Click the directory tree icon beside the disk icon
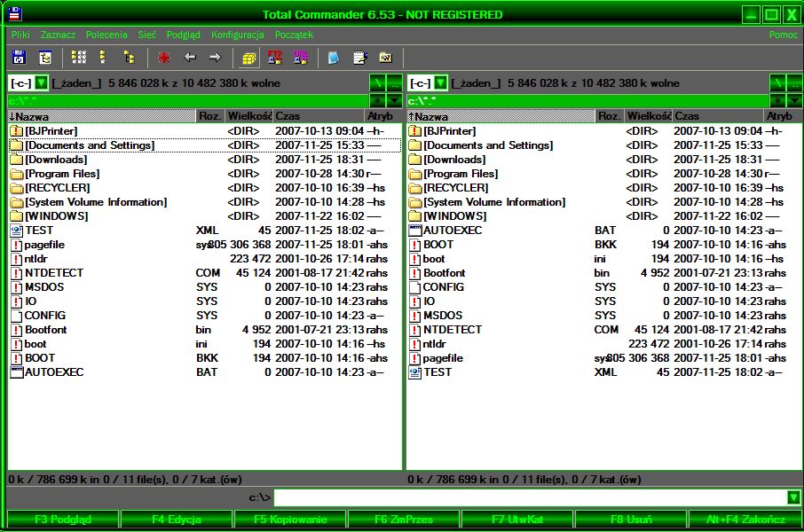 pyautogui.click(x=45, y=58)
